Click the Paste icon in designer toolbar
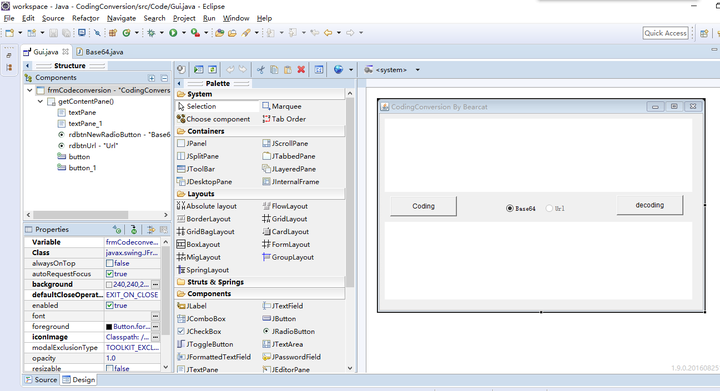The image size is (720, 391). (x=287, y=70)
